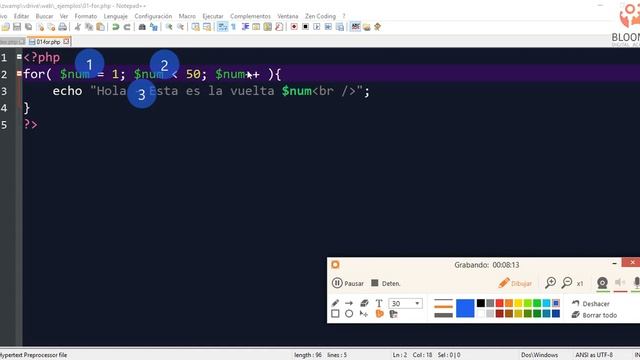
Task: Open the Complementos menu
Action: pos(250,16)
